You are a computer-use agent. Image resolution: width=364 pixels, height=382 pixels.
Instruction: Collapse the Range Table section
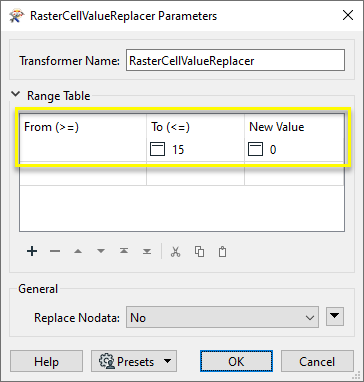15,94
